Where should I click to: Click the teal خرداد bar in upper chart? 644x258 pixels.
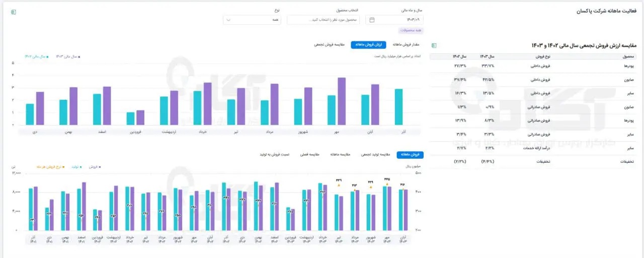197,108
